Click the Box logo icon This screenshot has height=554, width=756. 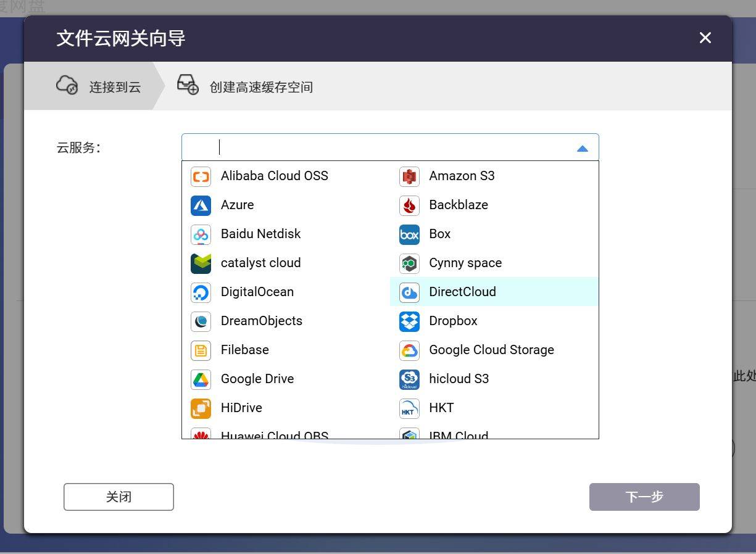point(409,234)
